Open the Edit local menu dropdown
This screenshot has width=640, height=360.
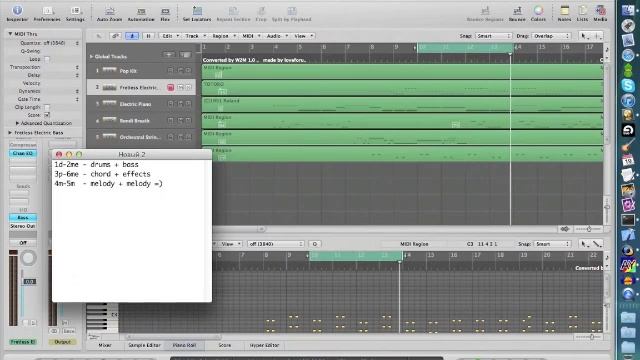pos(171,36)
